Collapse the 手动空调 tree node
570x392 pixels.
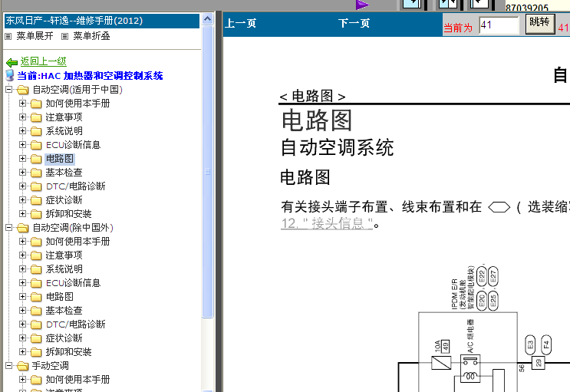pyautogui.click(x=9, y=365)
